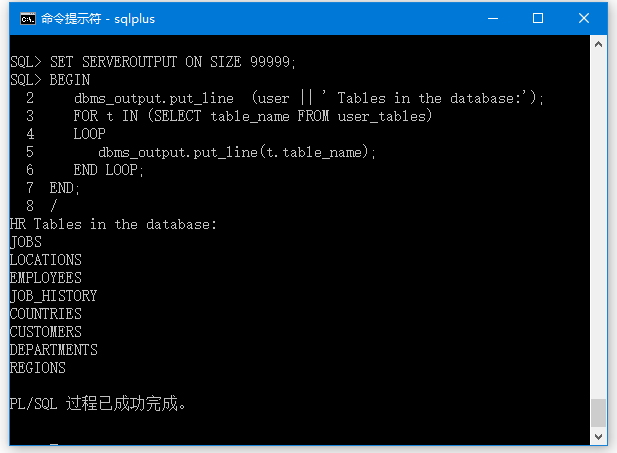The image size is (617, 453).
Task: Click the EMPLOYEES output line
Action: tap(46, 278)
